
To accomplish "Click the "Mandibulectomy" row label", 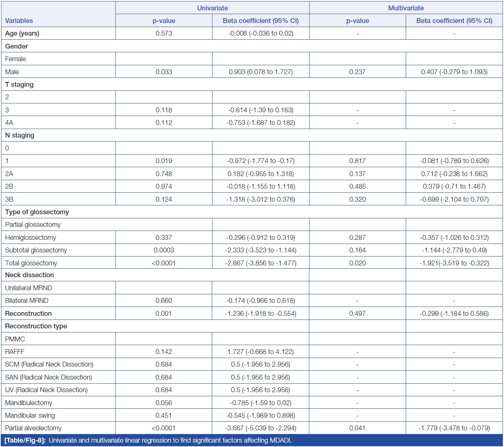I will tap(29, 403).
